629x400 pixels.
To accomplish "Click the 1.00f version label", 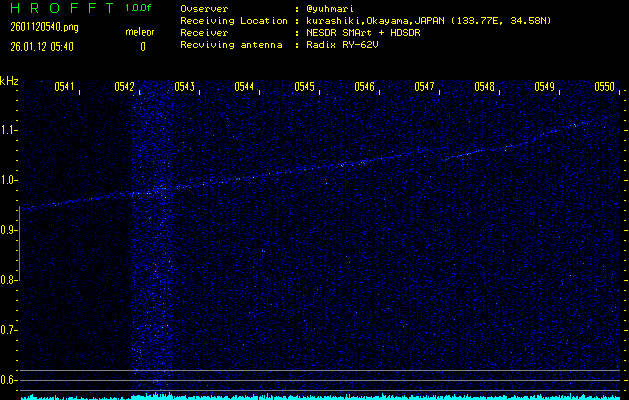I will pos(139,8).
